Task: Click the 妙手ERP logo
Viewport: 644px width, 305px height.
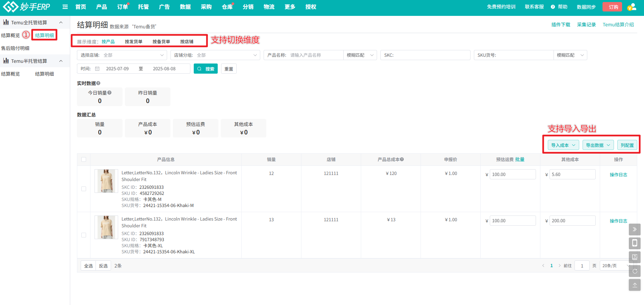Action: tap(26, 7)
